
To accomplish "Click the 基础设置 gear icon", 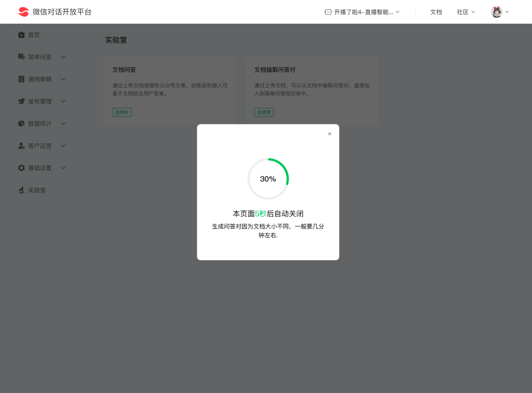I will click(x=21, y=168).
